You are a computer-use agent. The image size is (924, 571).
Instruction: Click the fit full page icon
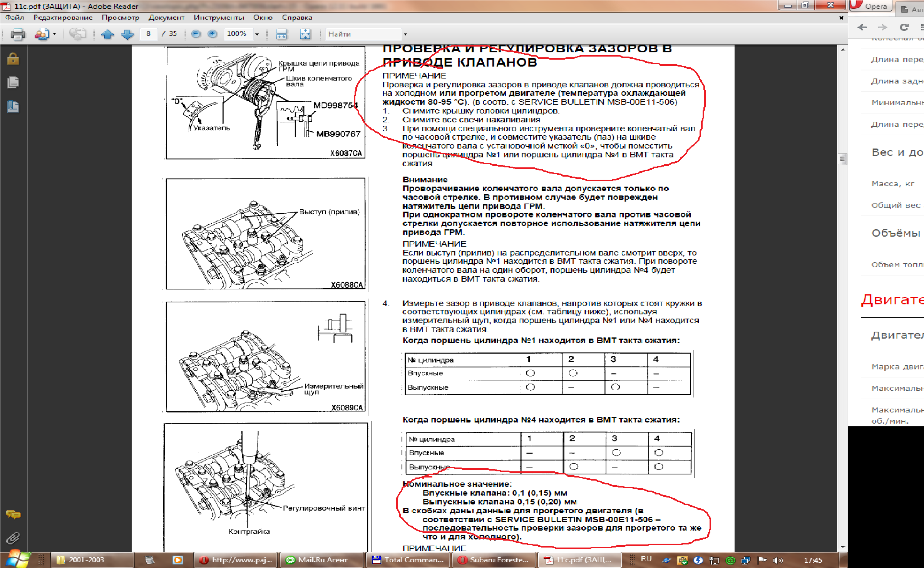305,34
